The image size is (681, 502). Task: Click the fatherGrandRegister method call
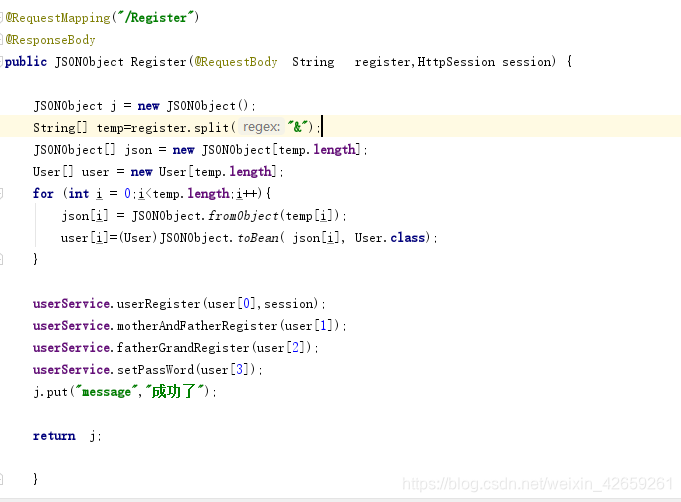tap(183, 348)
